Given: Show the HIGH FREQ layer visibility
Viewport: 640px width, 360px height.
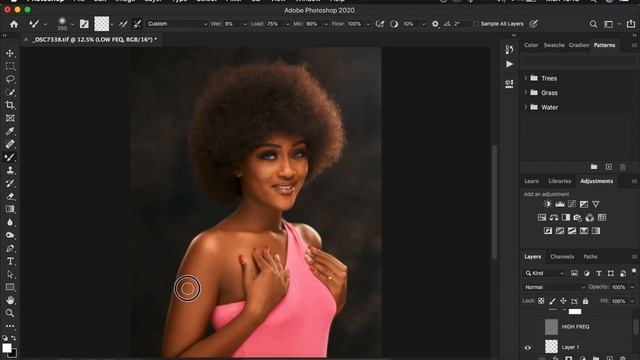Looking at the screenshot, I should point(527,327).
